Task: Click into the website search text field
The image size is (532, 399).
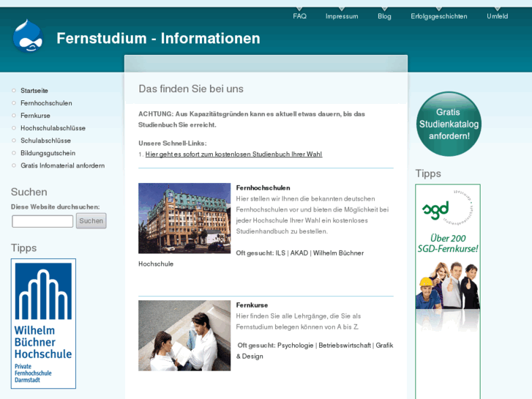Action: 42,221
